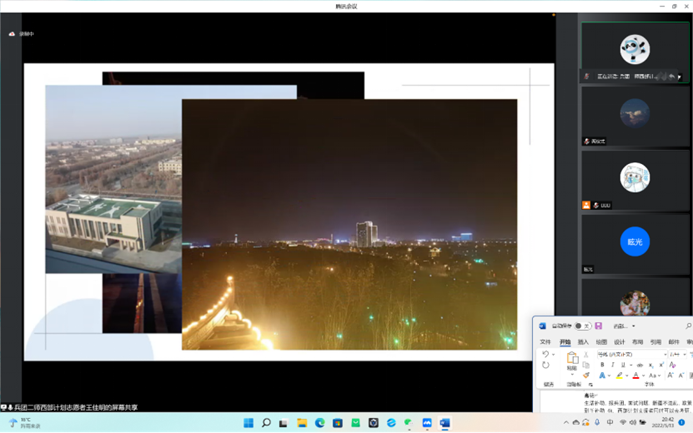The image size is (693, 433).
Task: Open the 文件 (File) menu tab
Action: tap(546, 342)
